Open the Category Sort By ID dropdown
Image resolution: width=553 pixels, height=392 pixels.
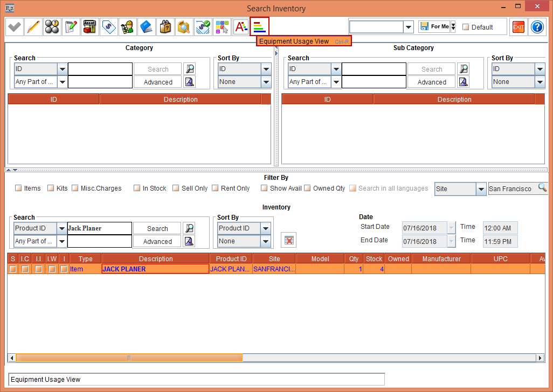tap(266, 69)
